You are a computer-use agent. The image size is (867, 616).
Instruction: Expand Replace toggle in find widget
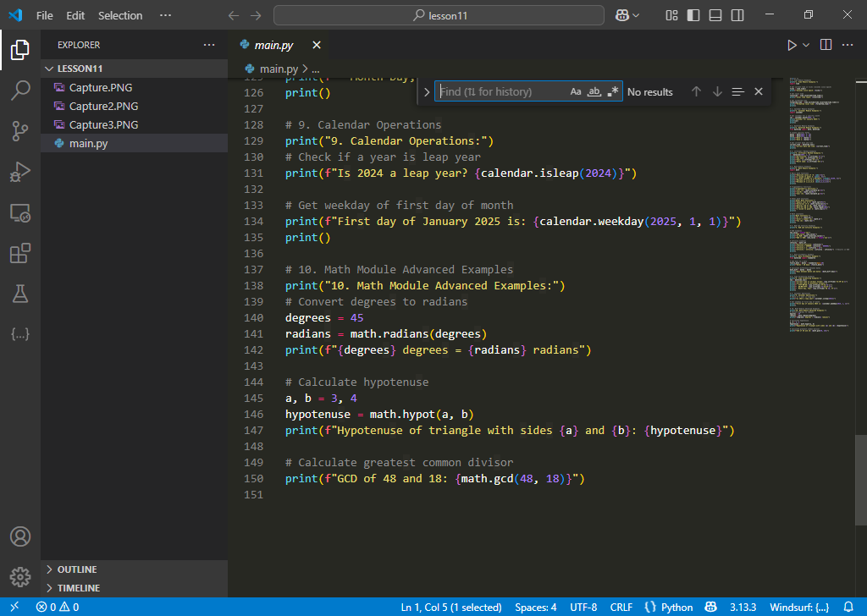[427, 91]
